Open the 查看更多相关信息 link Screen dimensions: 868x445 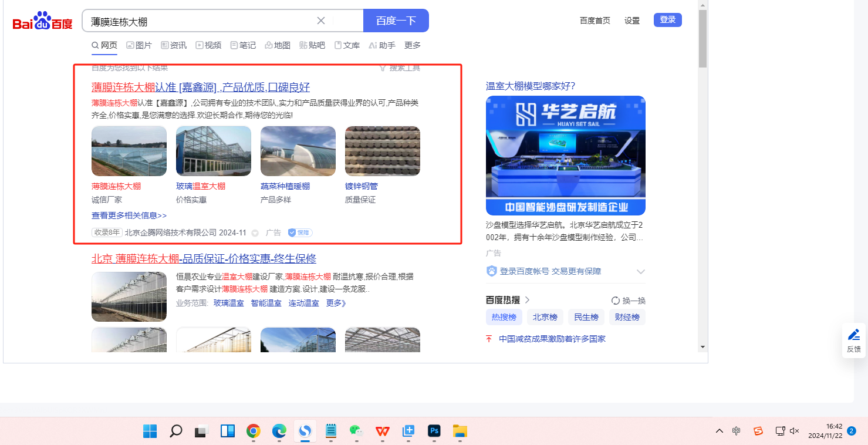point(129,215)
